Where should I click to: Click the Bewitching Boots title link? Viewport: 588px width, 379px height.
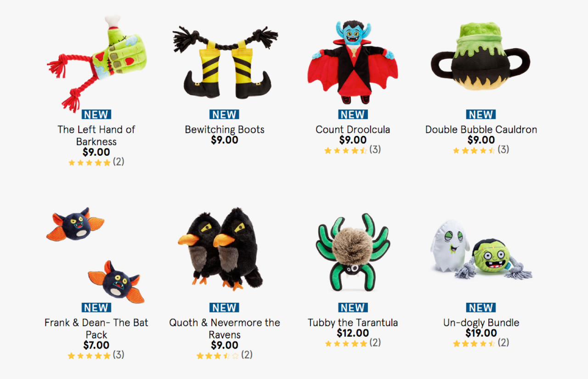pyautogui.click(x=225, y=130)
